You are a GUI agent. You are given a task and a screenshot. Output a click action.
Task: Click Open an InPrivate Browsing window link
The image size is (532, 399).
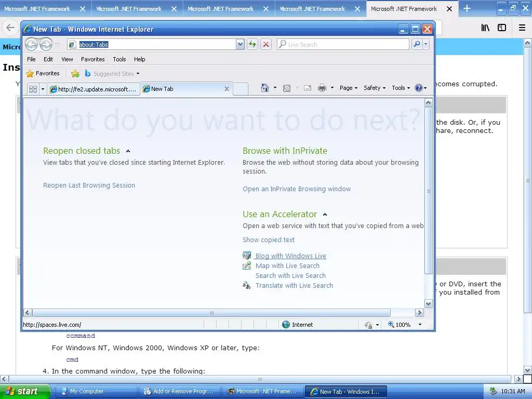[297, 189]
